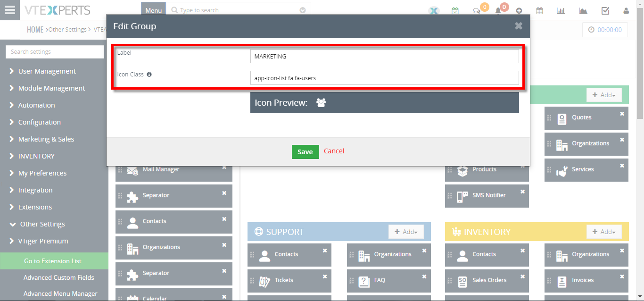Remove Mail Manager with its X icon
This screenshot has width=644, height=301.
[224, 167]
